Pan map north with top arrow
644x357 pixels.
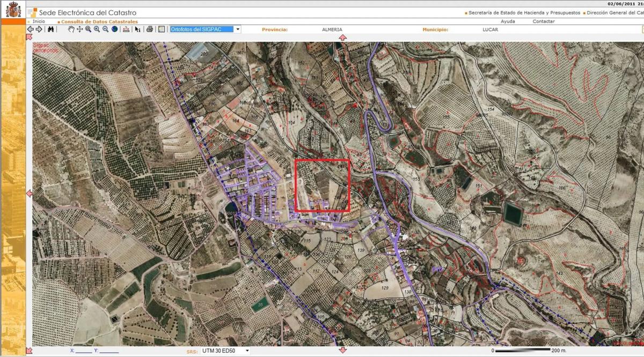click(x=343, y=38)
